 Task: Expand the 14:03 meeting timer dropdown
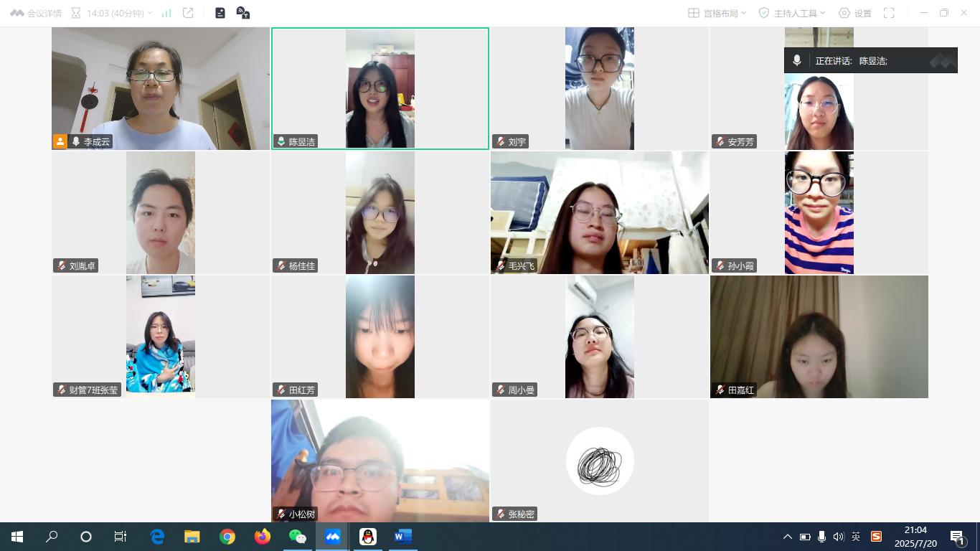113,13
